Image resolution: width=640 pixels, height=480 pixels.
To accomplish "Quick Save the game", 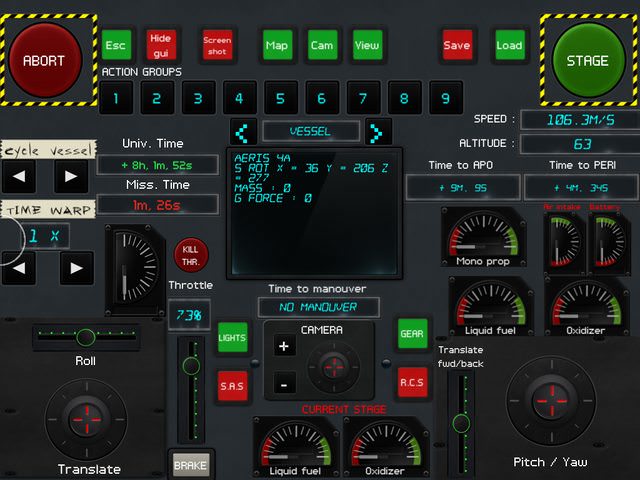I will (x=457, y=45).
